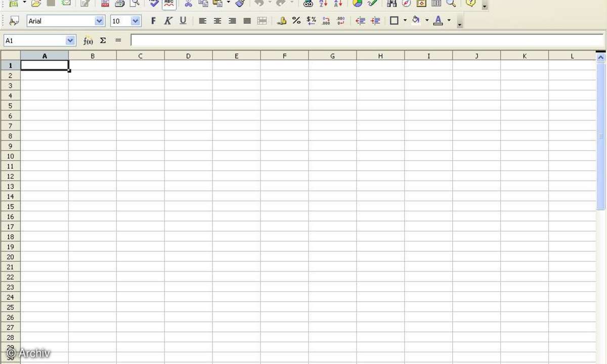Open a file with the folder icon

pyautogui.click(x=35, y=3)
